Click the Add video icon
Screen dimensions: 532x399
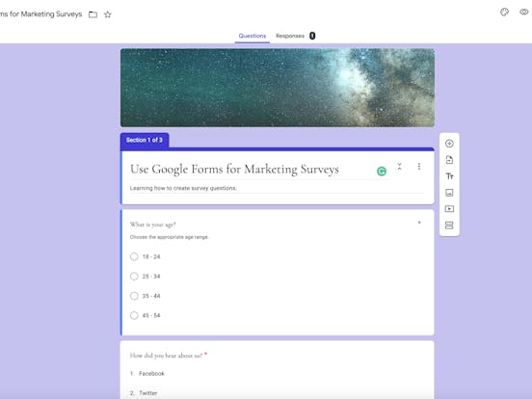pyautogui.click(x=449, y=209)
